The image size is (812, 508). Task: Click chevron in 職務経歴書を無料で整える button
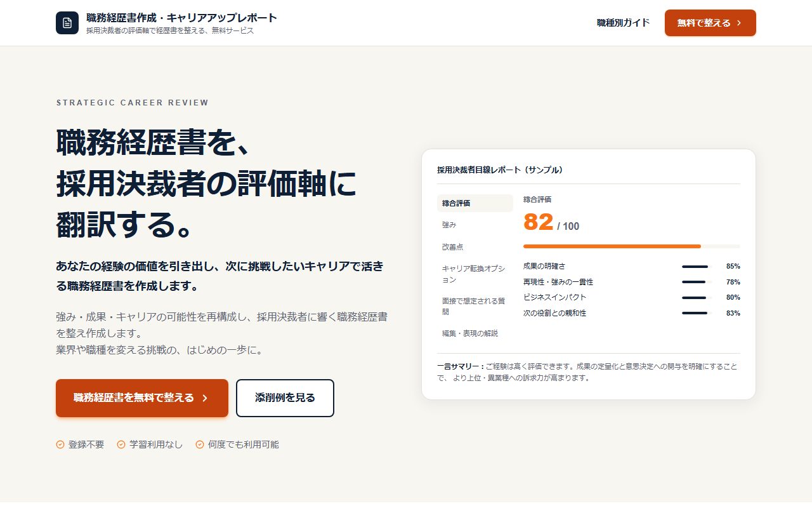[205, 398]
